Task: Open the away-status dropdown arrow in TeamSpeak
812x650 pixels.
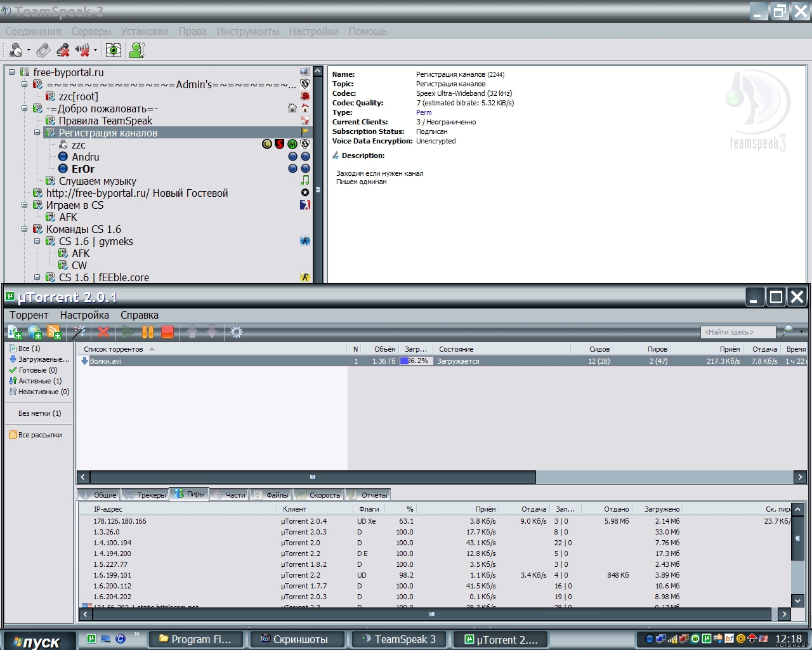Action: (x=29, y=51)
